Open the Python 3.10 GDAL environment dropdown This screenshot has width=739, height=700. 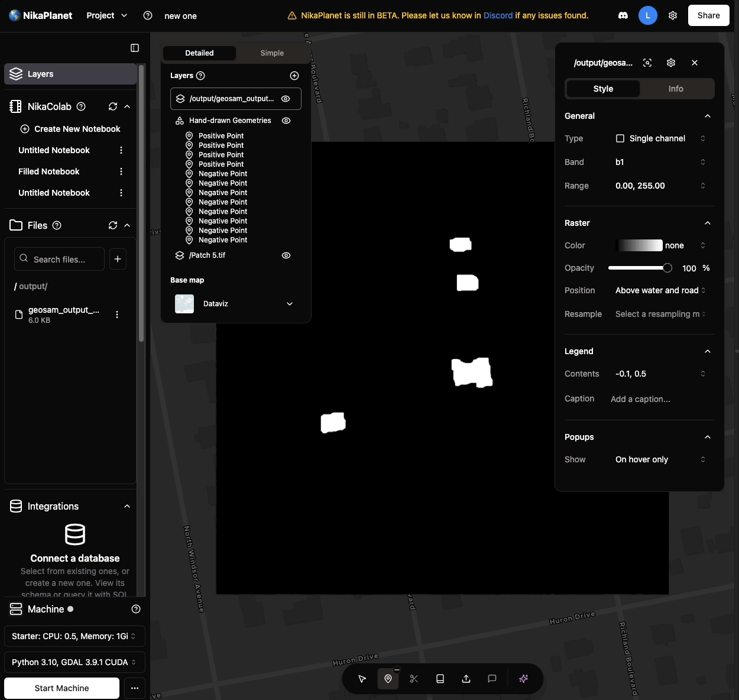tap(74, 662)
